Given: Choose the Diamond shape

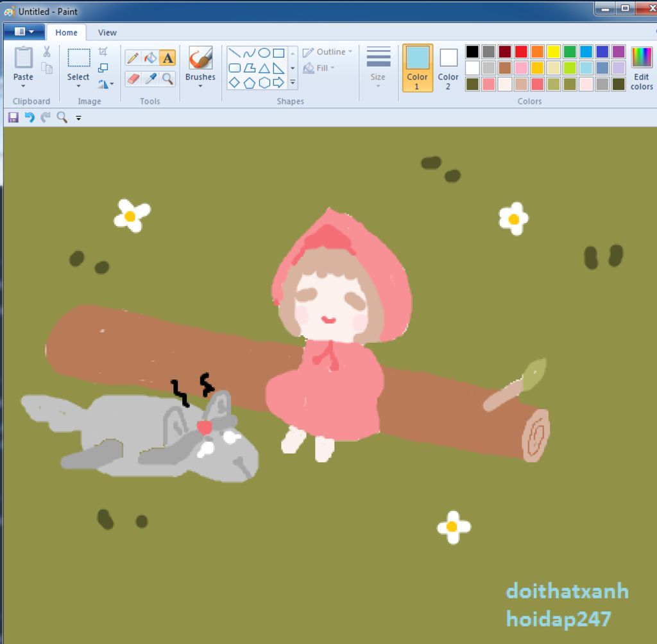Looking at the screenshot, I should coord(235,83).
